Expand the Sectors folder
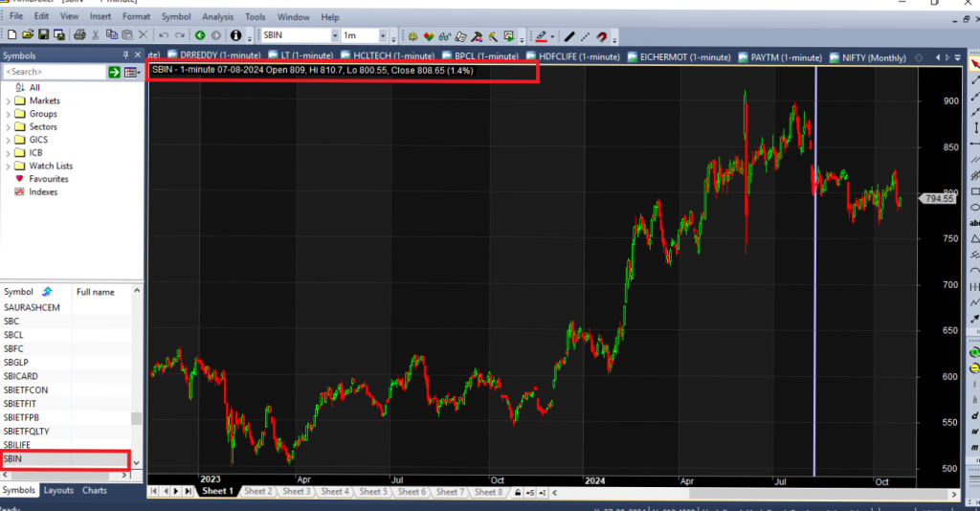The width and height of the screenshot is (980, 511). tap(8, 127)
